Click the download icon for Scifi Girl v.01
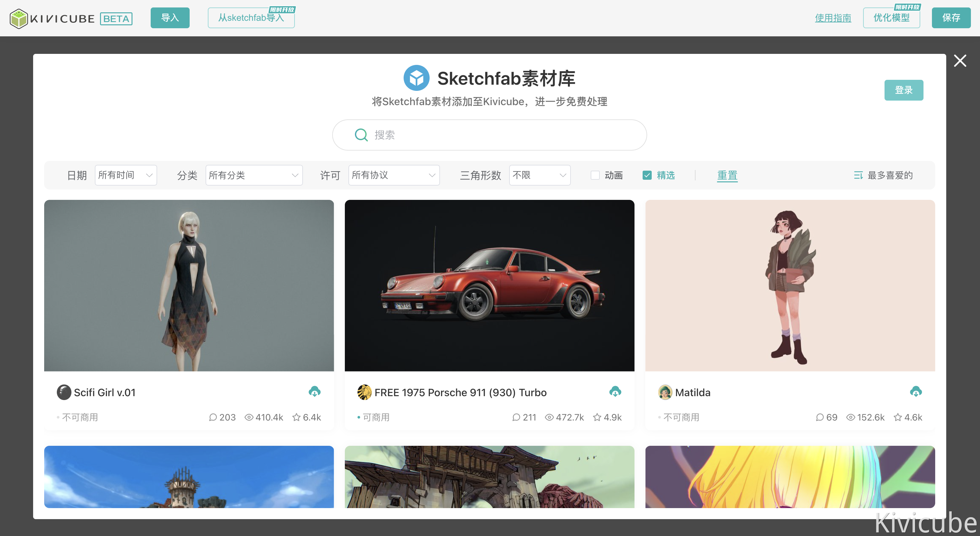 click(314, 392)
